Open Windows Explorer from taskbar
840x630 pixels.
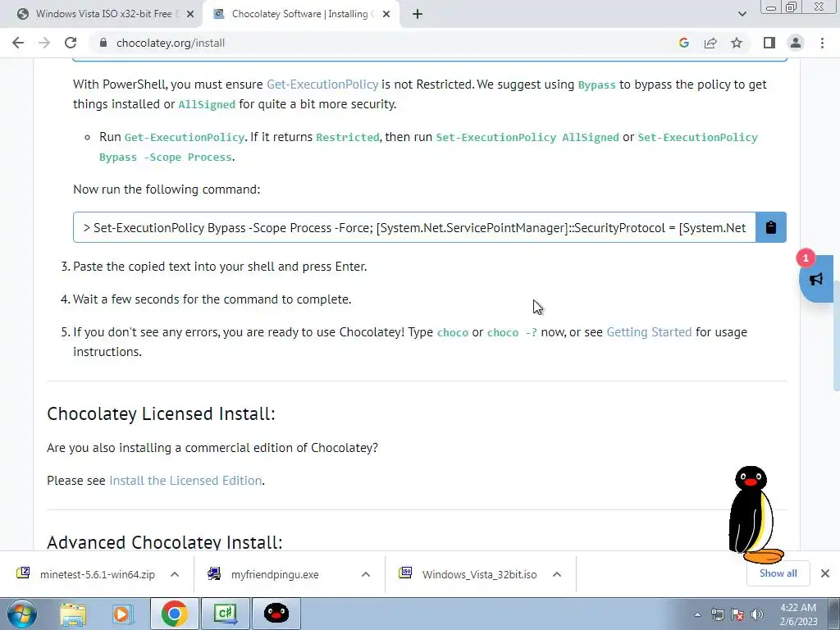click(73, 614)
